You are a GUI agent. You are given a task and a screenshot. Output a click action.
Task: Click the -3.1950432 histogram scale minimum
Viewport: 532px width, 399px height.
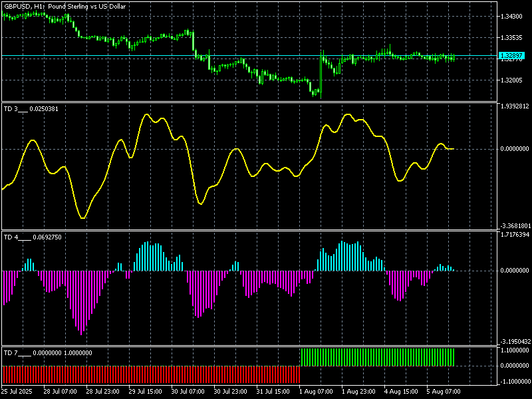tap(514, 341)
